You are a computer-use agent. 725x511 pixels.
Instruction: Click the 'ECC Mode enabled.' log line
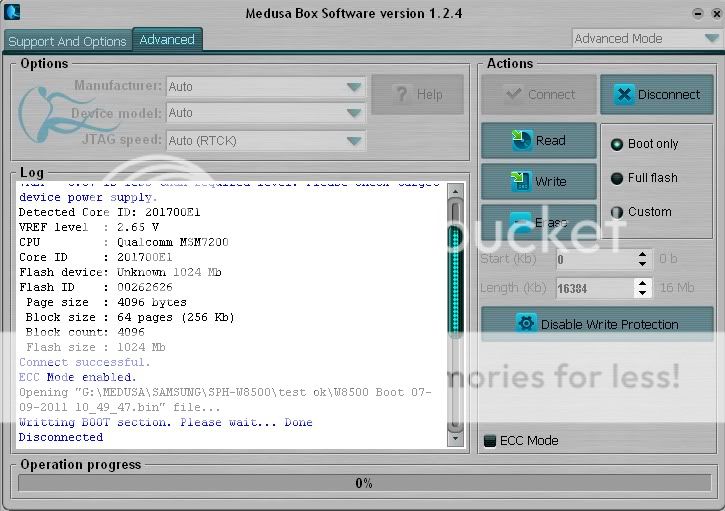click(78, 377)
